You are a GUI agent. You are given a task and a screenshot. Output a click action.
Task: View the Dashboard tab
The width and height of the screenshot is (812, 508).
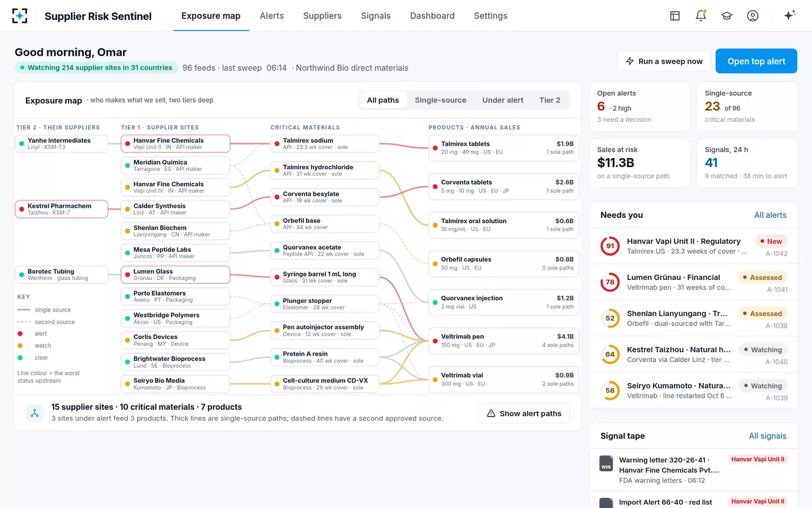click(433, 16)
